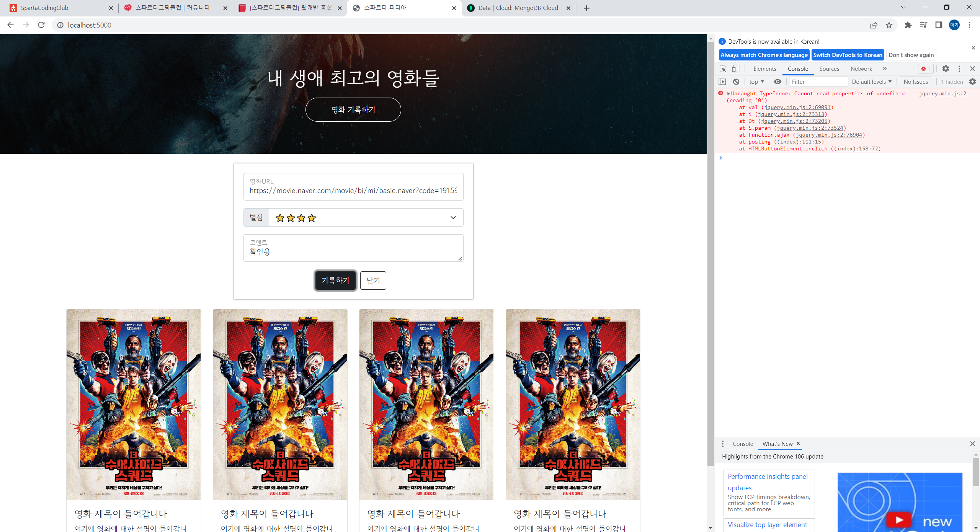Screen dimensions: 980x532
Task: Click the fourth movie poster card
Action: click(573, 405)
